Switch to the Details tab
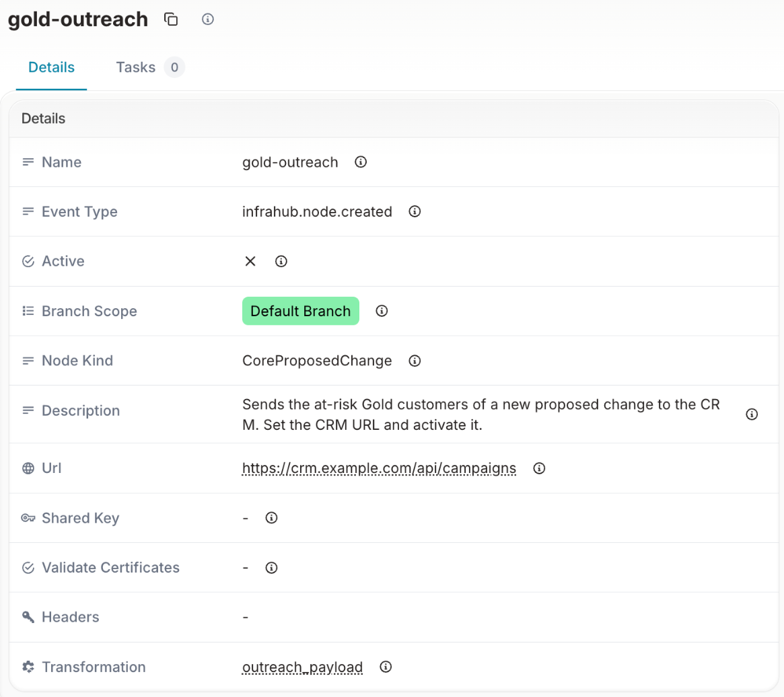Viewport: 784px width, 697px height. (x=52, y=67)
